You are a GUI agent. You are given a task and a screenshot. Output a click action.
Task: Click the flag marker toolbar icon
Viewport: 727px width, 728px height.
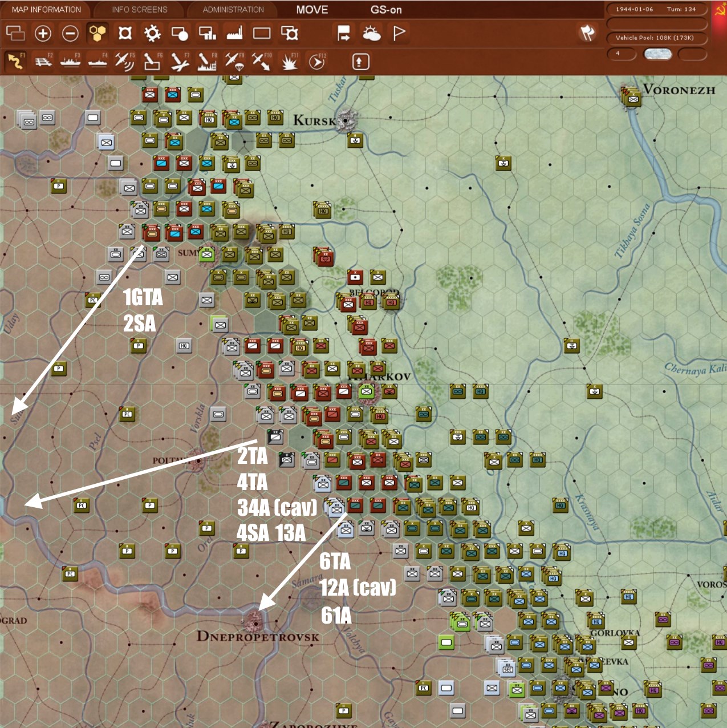[x=399, y=33]
